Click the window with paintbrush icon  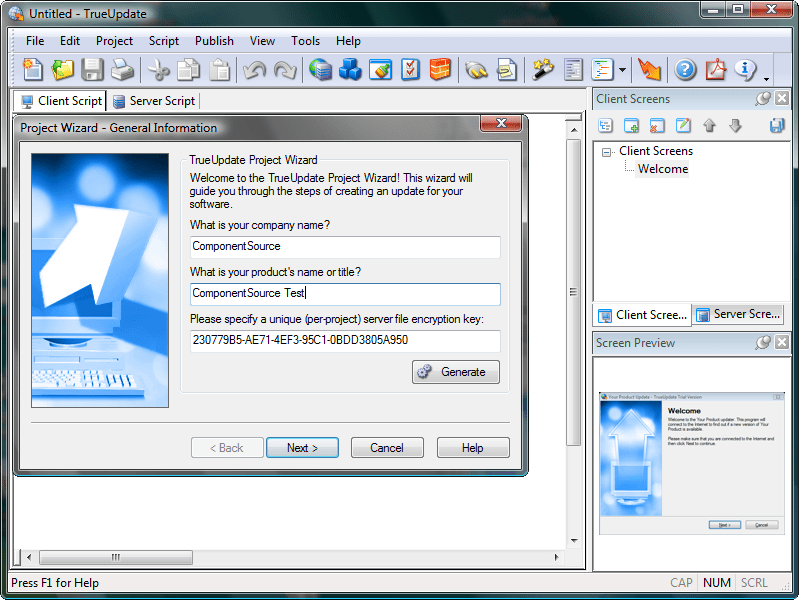381,69
